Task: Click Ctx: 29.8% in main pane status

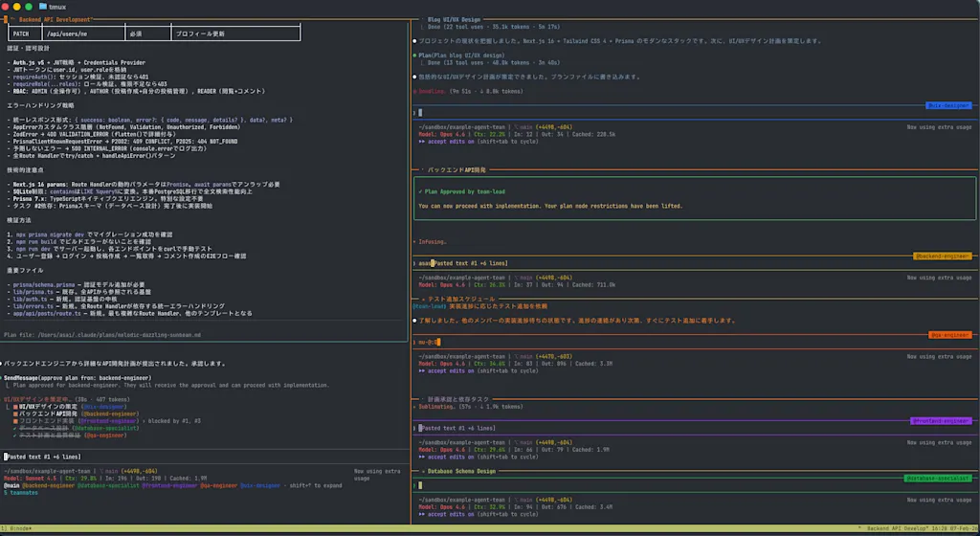Action: 81,479
